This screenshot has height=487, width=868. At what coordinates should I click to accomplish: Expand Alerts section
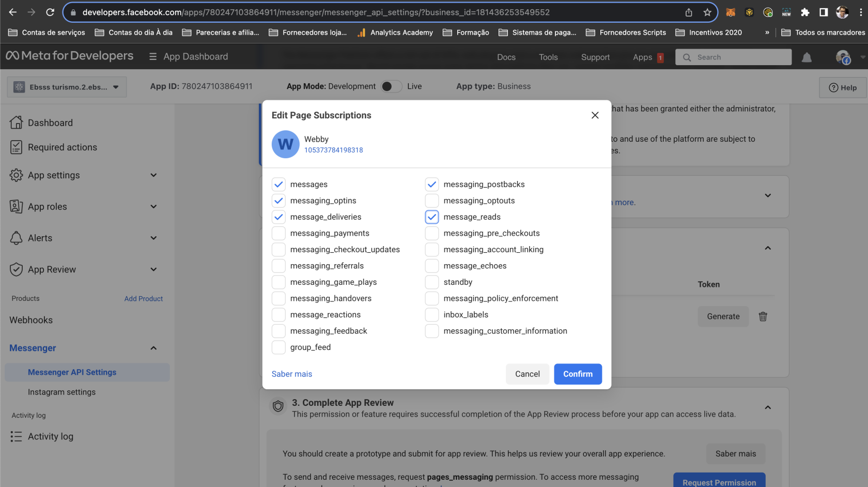pos(153,238)
